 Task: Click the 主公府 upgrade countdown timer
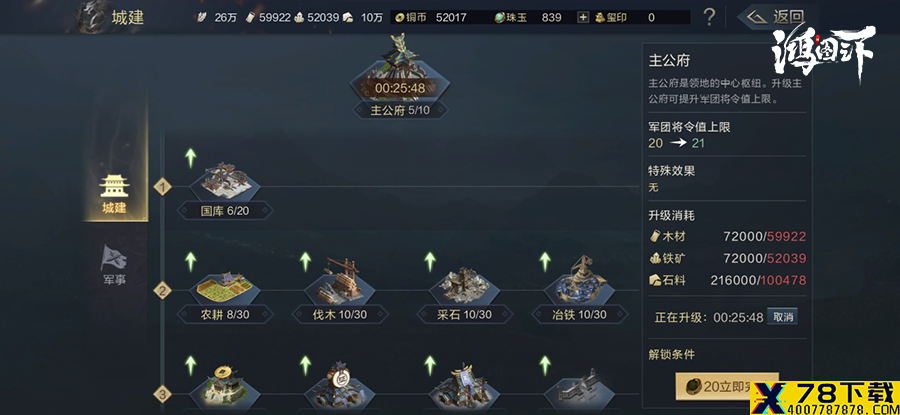point(400,88)
